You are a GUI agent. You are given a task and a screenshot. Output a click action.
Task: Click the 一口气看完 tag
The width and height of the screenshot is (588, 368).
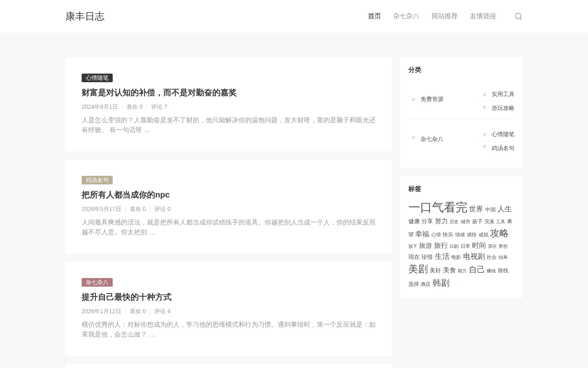(x=438, y=208)
